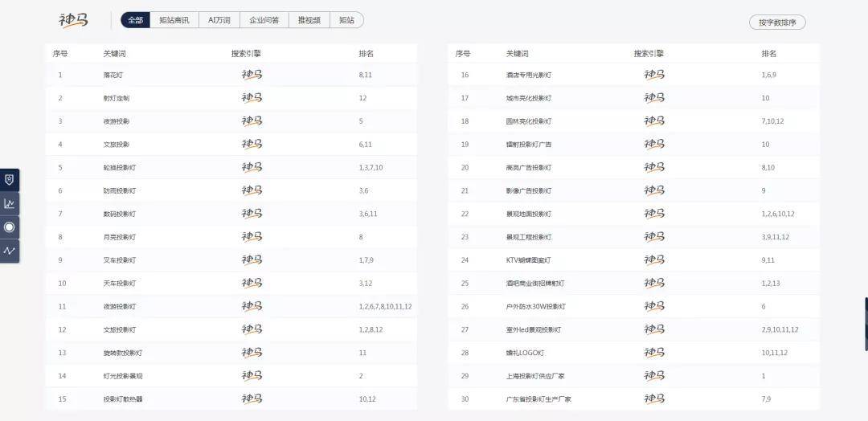This screenshot has height=421, width=868.
Task: Select the solid circle icon in the side panel
Action: pos(10,227)
